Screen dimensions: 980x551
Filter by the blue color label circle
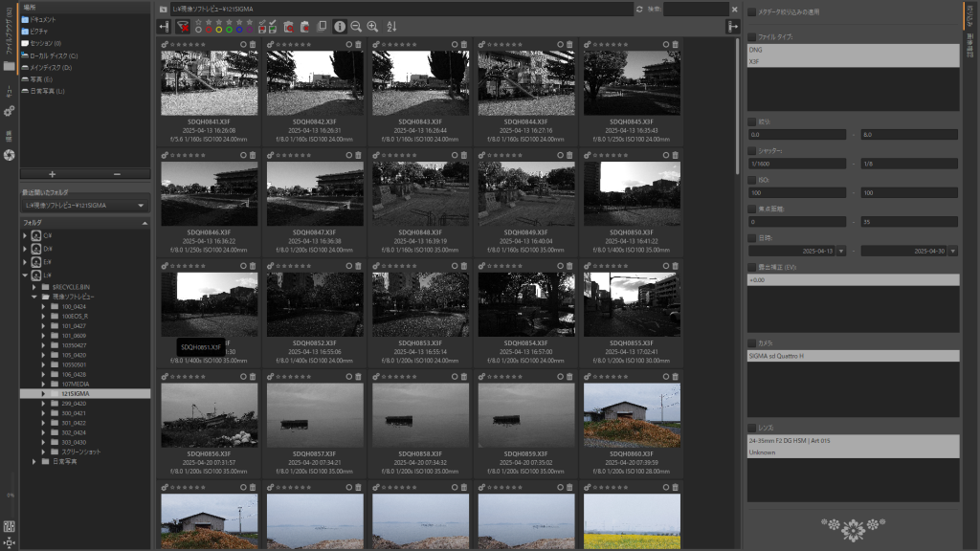click(238, 30)
